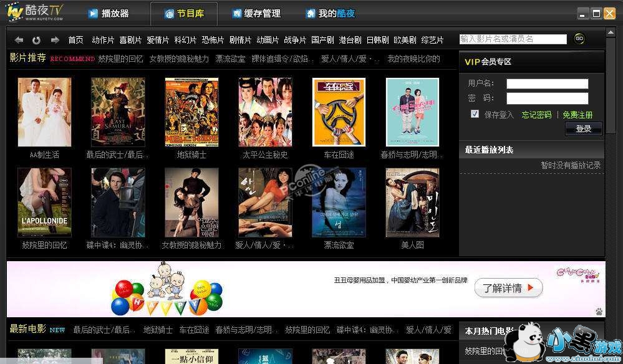The width and height of the screenshot is (623, 364).
Task: Open the AA制生活 movie poster
Action: (x=44, y=112)
